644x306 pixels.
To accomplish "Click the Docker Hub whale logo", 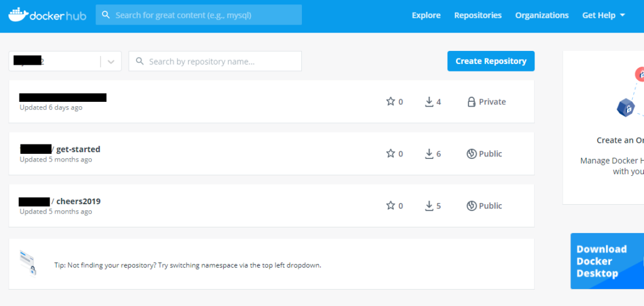I will coord(18,15).
